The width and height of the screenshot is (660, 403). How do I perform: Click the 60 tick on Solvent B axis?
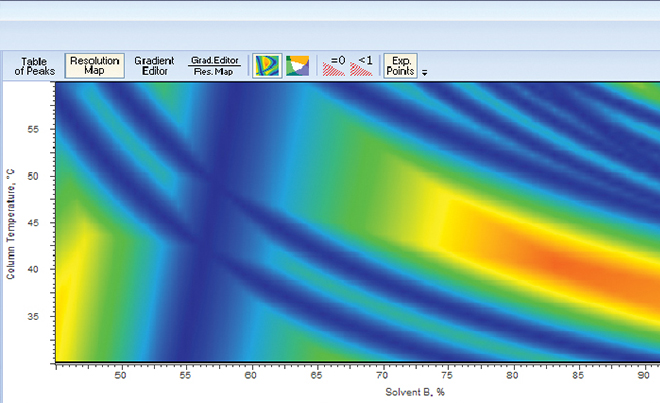tap(251, 376)
